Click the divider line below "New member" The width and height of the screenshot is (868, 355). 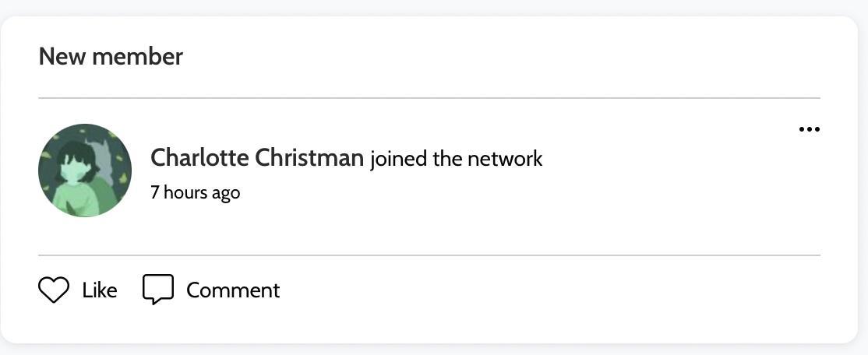429,98
